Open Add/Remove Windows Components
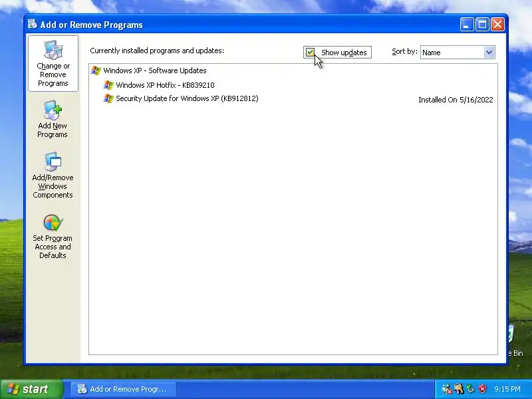The image size is (532, 399). [x=53, y=176]
